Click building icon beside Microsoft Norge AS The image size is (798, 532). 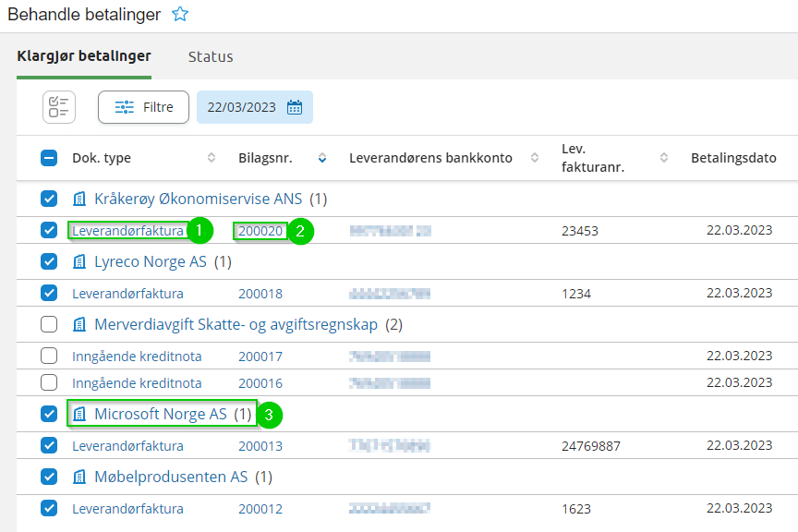click(x=79, y=414)
